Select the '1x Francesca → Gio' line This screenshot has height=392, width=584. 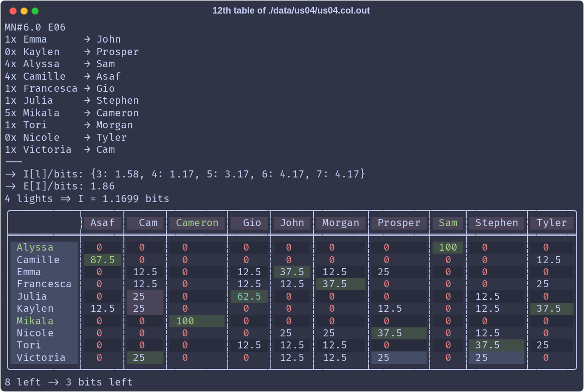click(x=60, y=89)
